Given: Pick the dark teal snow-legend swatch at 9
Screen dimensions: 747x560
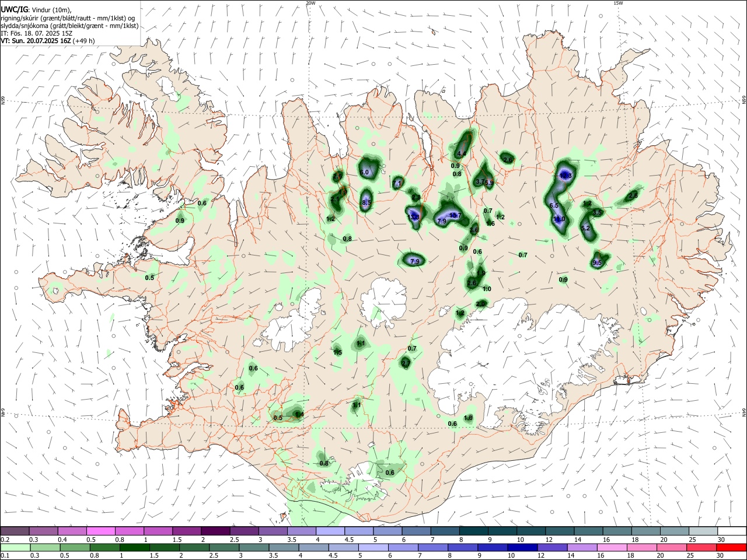Looking at the screenshot, I should tap(502, 531).
